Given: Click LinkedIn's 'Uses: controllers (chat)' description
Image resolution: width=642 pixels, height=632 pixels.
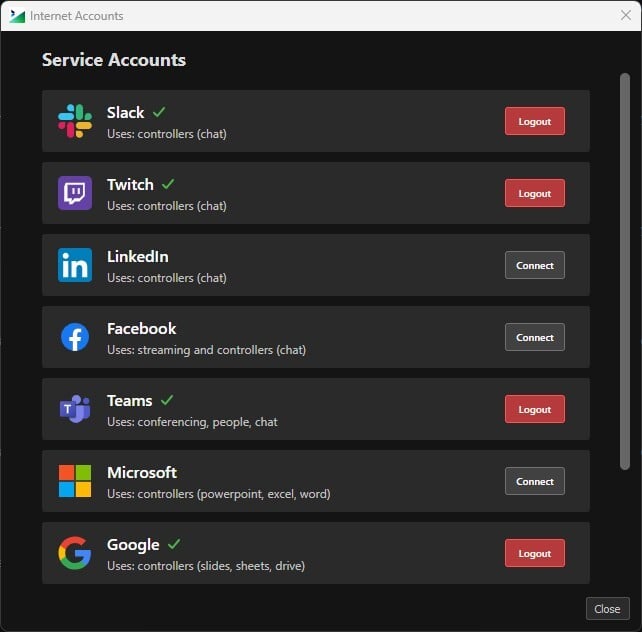Looking at the screenshot, I should [x=167, y=278].
